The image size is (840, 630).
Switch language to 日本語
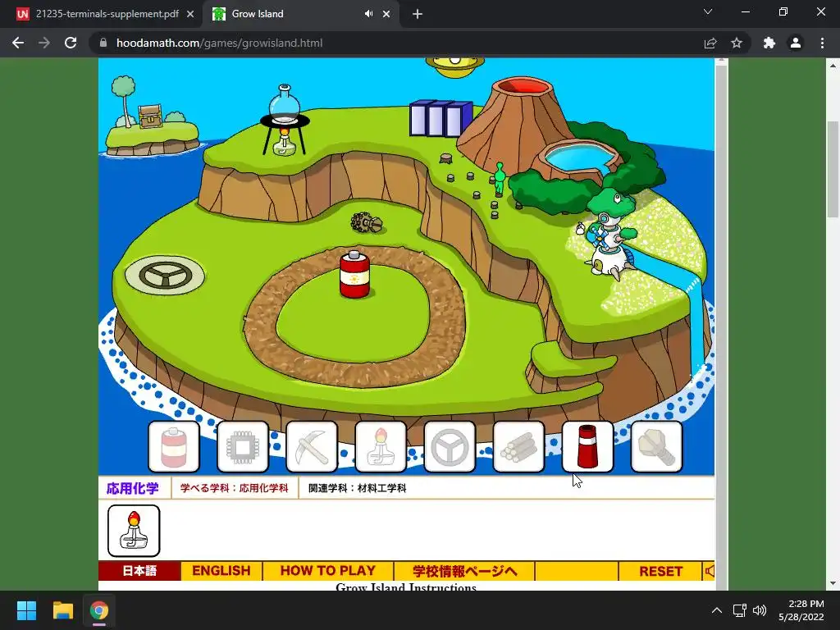coord(139,571)
